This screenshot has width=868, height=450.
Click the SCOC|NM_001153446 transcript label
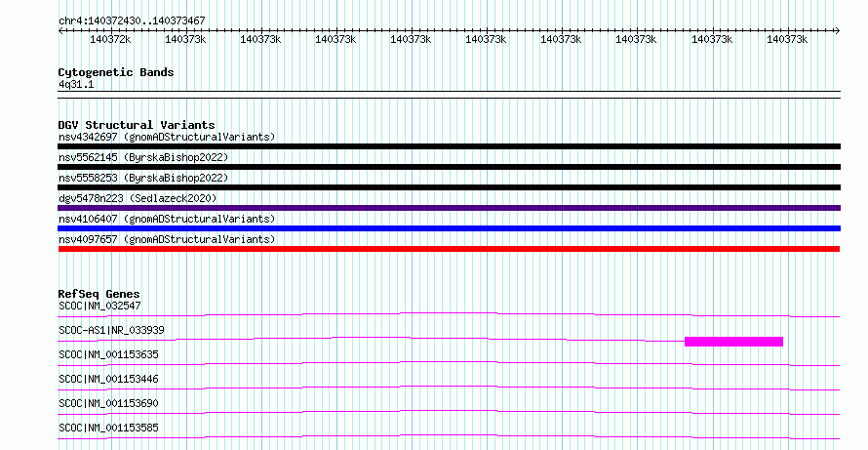[108, 379]
